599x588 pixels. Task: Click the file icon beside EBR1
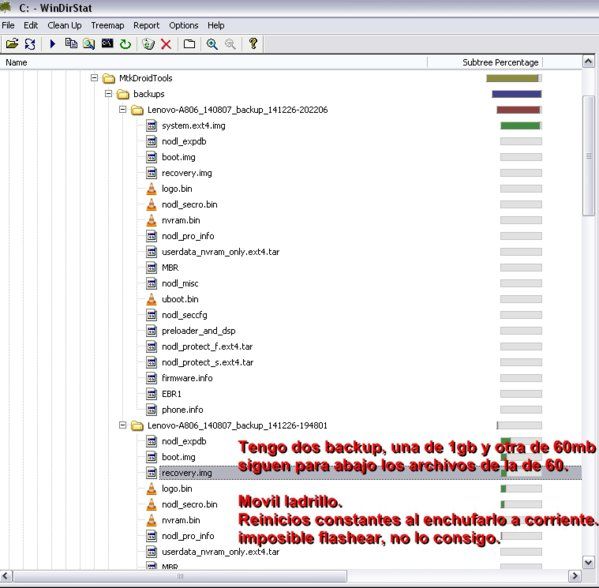tap(152, 394)
